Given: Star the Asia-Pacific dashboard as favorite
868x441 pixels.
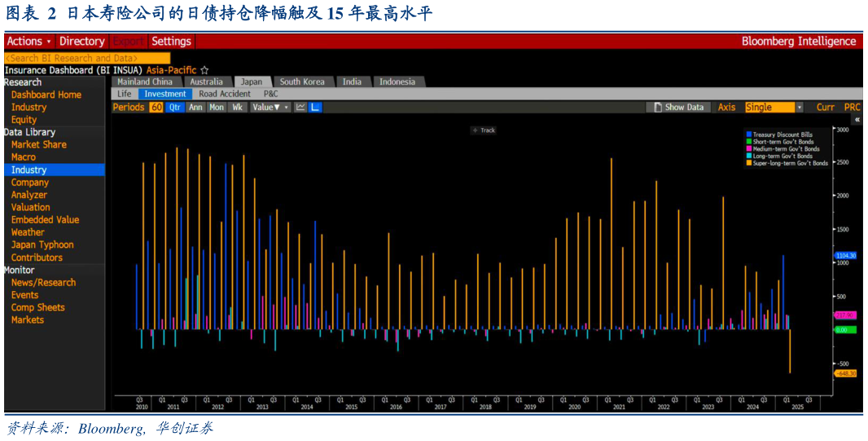Looking at the screenshot, I should tap(204, 70).
